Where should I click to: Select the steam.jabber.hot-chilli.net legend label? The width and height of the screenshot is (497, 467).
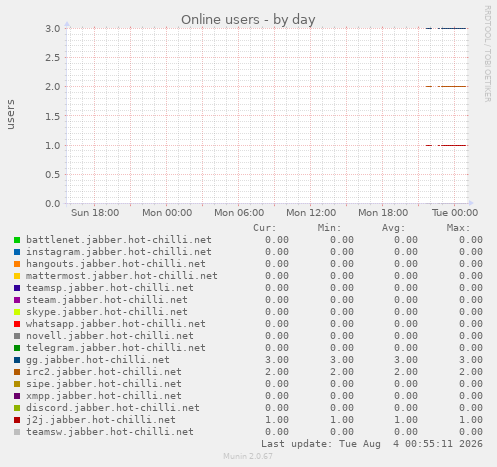point(107,300)
